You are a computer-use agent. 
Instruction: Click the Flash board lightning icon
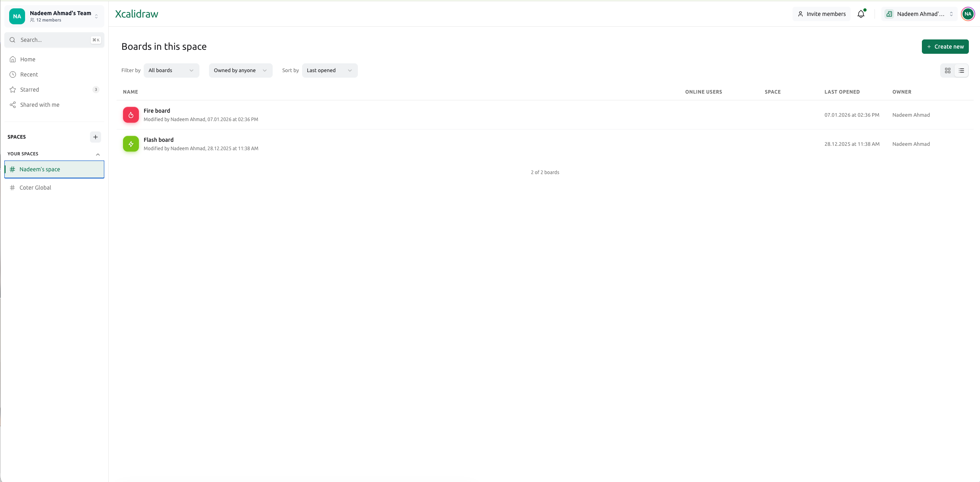(x=131, y=144)
